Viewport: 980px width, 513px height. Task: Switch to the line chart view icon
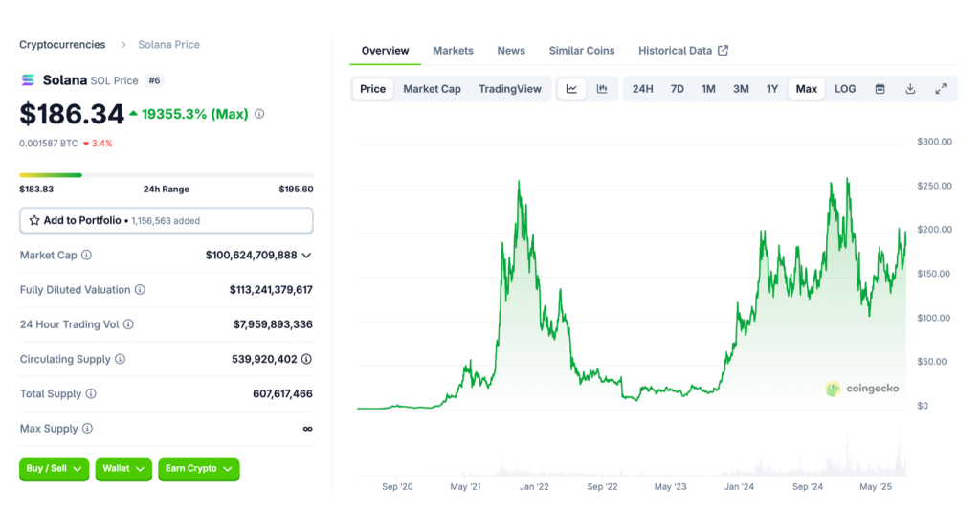point(571,89)
